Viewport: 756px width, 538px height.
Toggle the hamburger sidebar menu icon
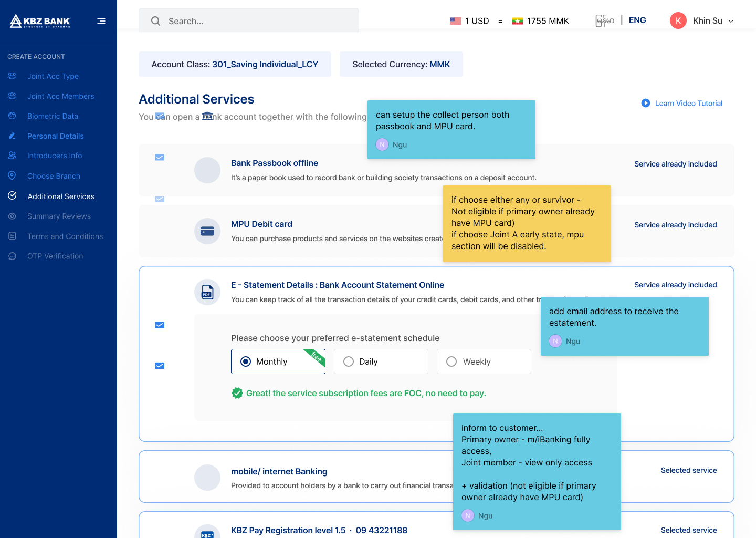click(x=101, y=21)
